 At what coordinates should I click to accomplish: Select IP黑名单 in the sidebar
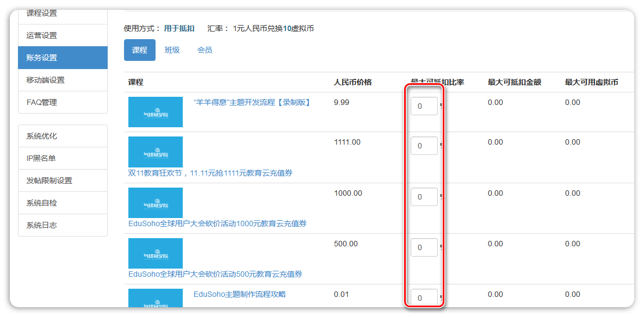63,158
